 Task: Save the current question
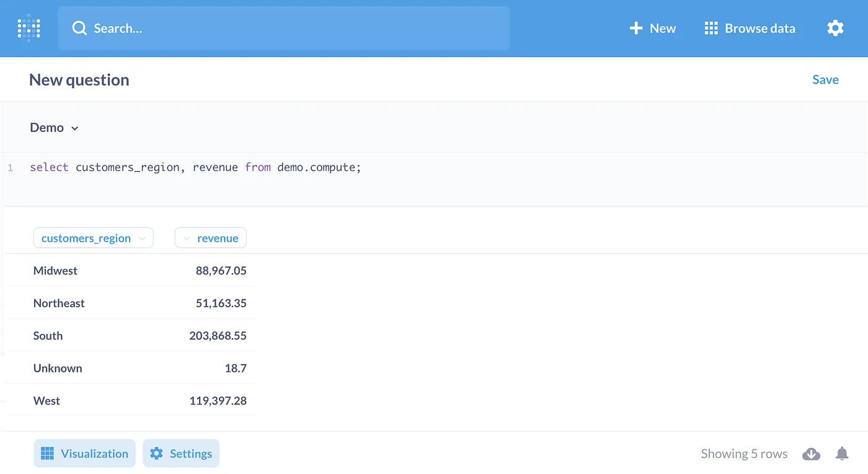[825, 79]
